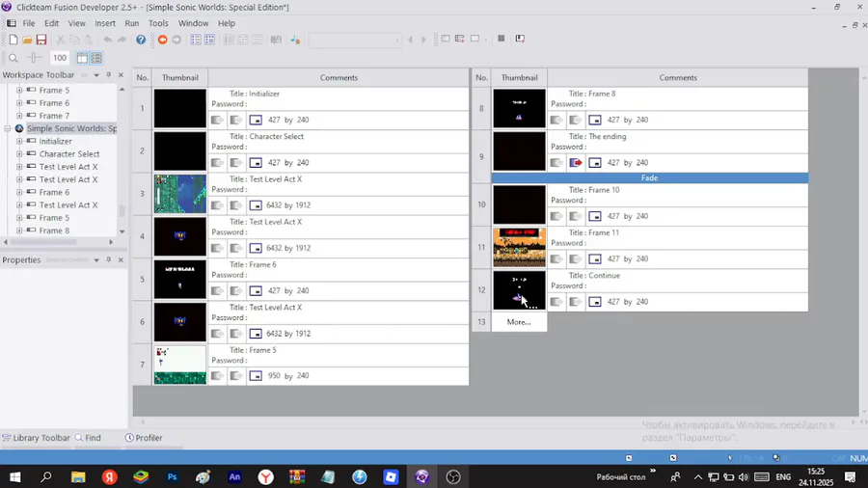
Task: Click the blue Fade transition bar
Action: coord(649,177)
